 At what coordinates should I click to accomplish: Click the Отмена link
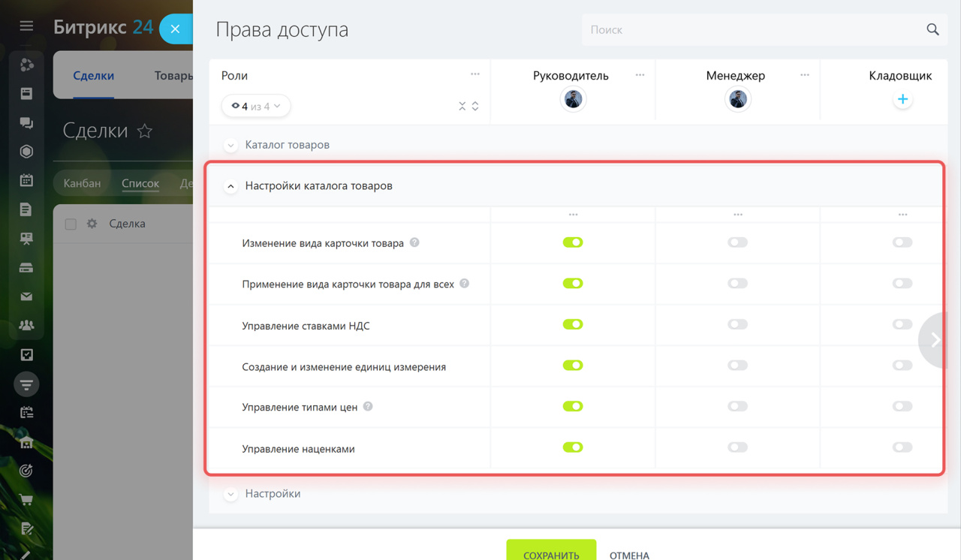tap(629, 555)
